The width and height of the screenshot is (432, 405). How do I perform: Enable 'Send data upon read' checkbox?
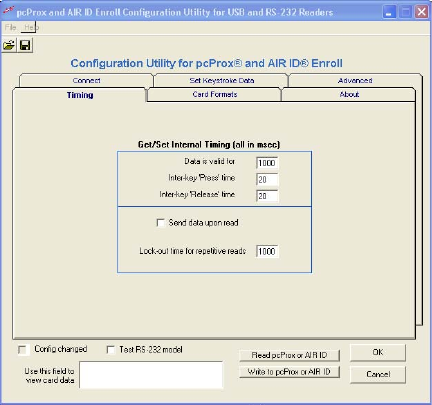pos(161,223)
